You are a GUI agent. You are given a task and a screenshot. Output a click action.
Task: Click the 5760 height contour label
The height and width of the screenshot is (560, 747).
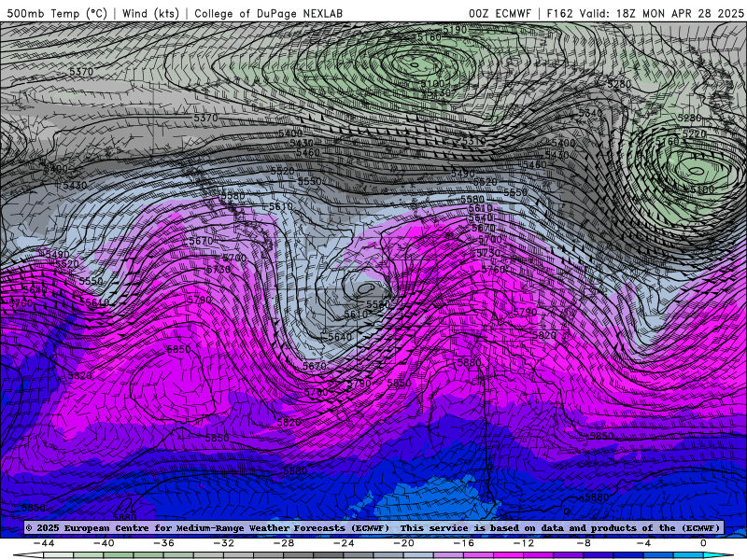point(493,270)
